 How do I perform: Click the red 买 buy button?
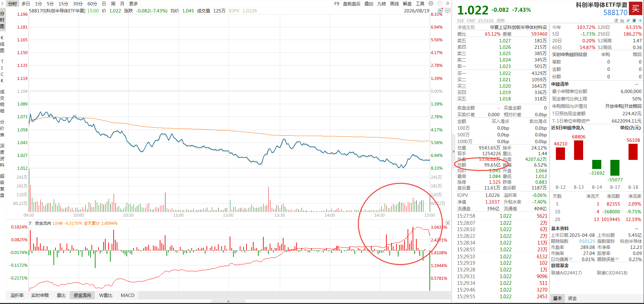(636, 9)
